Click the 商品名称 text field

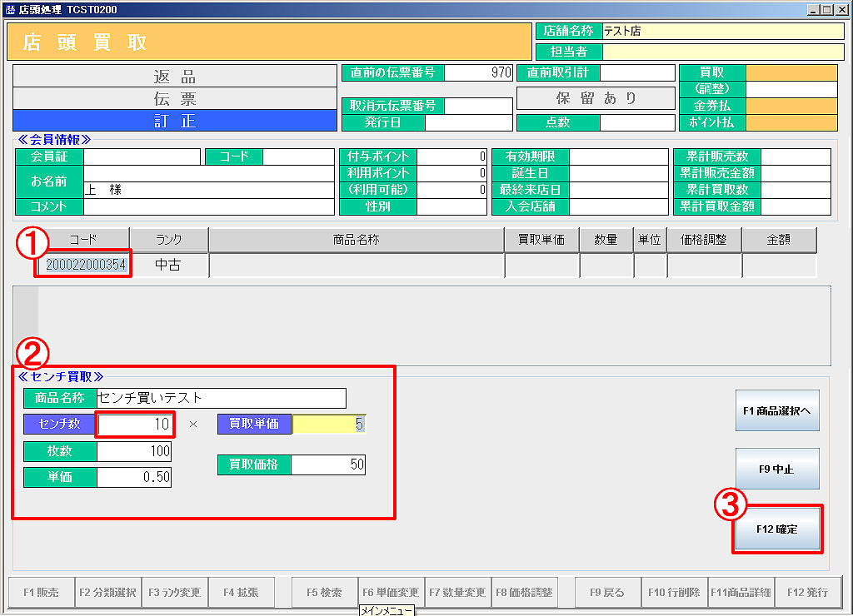(221, 398)
